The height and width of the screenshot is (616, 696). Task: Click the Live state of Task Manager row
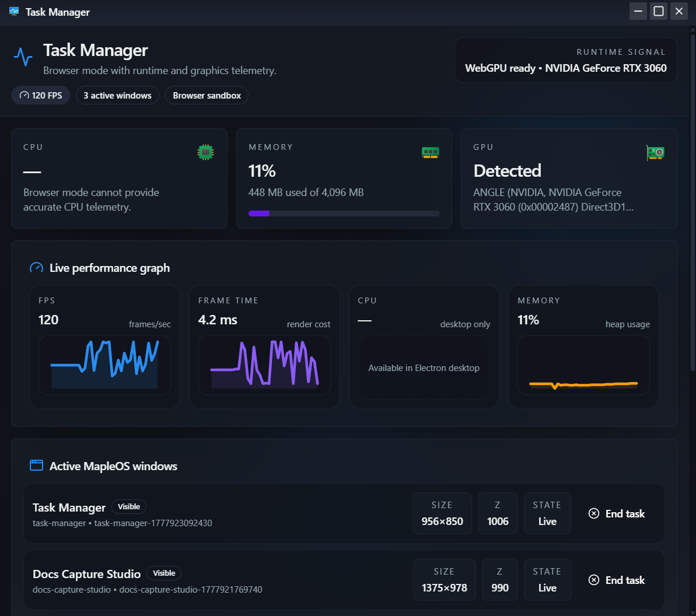pyautogui.click(x=547, y=521)
